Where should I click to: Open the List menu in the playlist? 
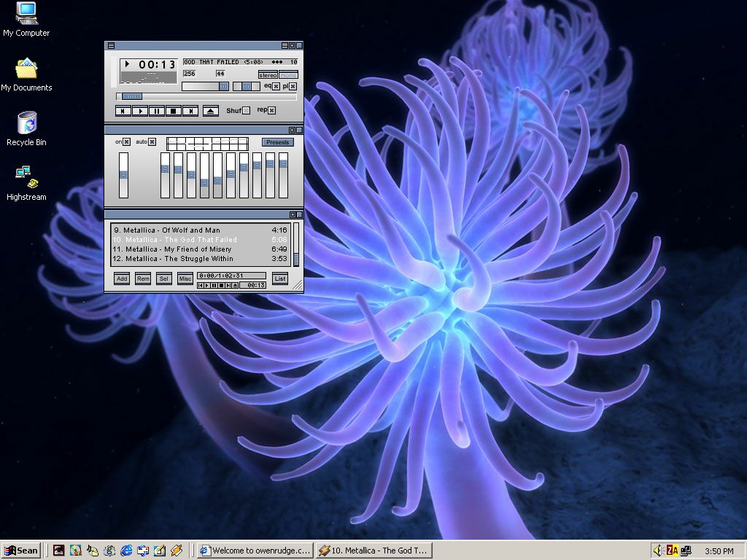[x=279, y=279]
